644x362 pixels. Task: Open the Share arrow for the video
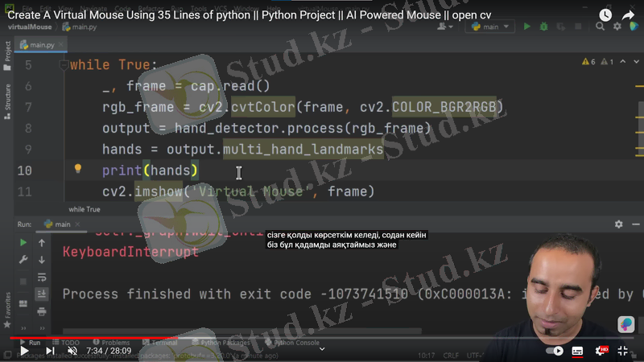tap(628, 15)
